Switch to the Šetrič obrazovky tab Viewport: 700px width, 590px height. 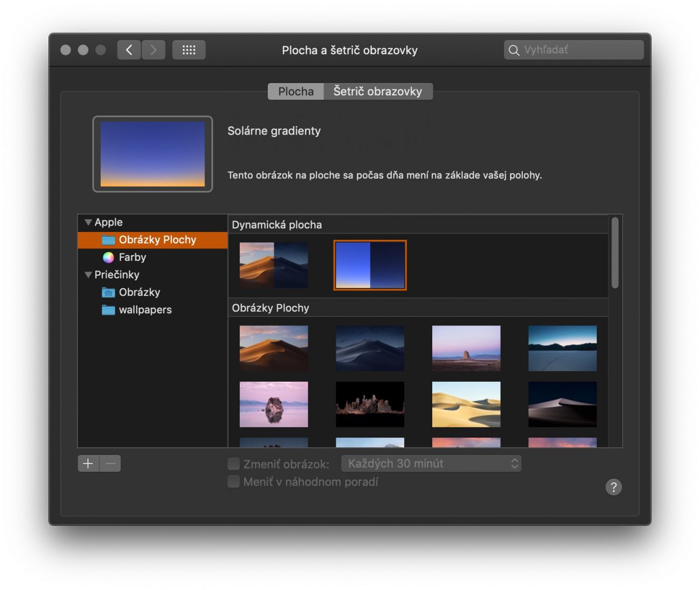(x=378, y=91)
